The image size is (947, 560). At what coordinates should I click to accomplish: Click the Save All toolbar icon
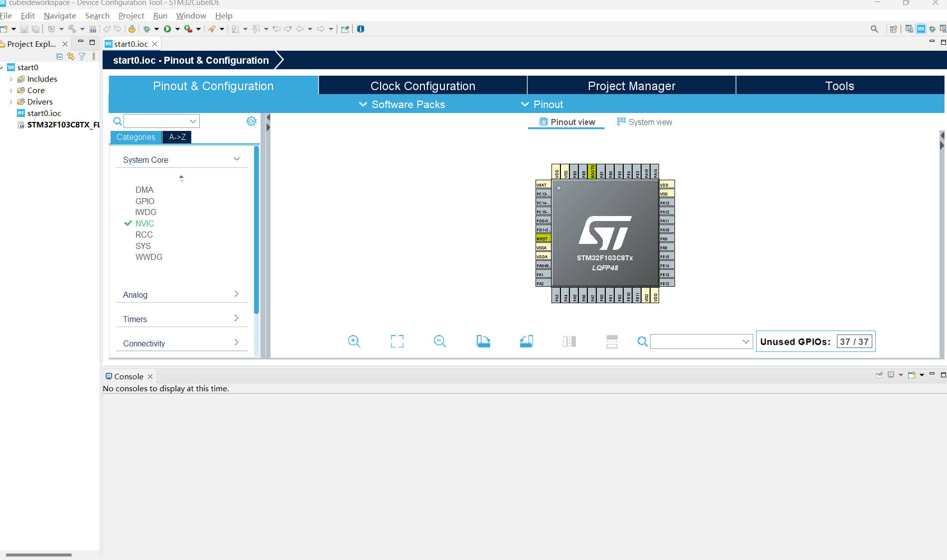[x=35, y=29]
